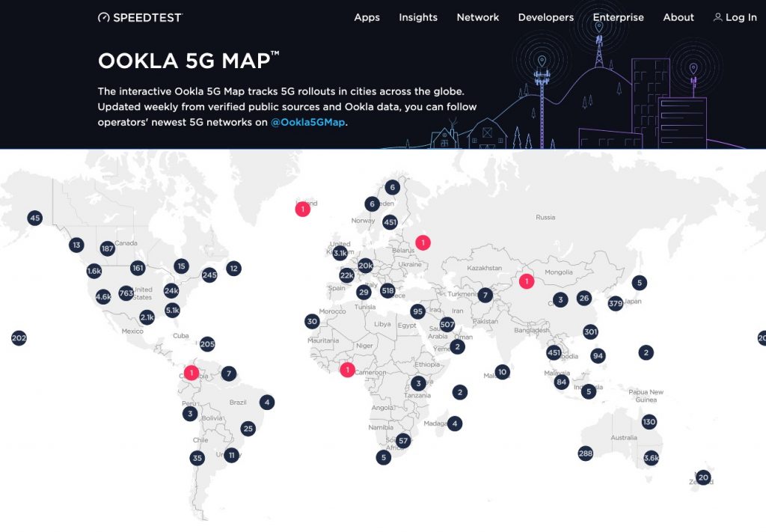Select the red 1 marker on Colombia
Screen dimensions: 766x532
(x=191, y=373)
